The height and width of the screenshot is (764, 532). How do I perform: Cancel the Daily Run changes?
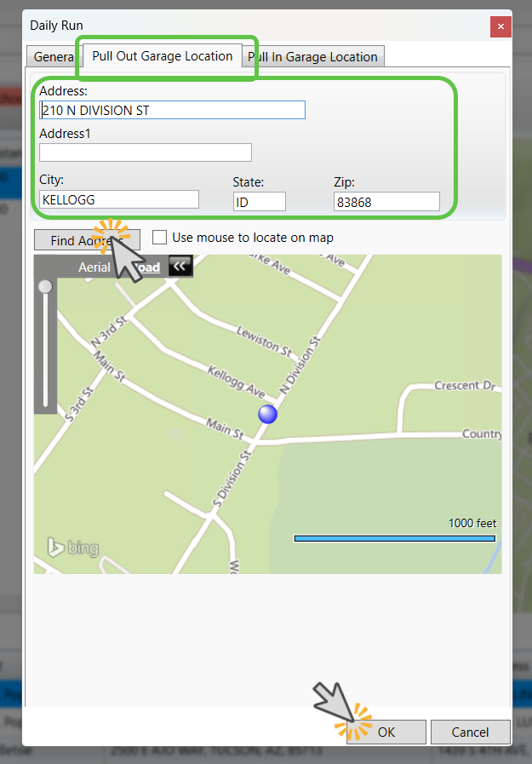click(x=470, y=732)
